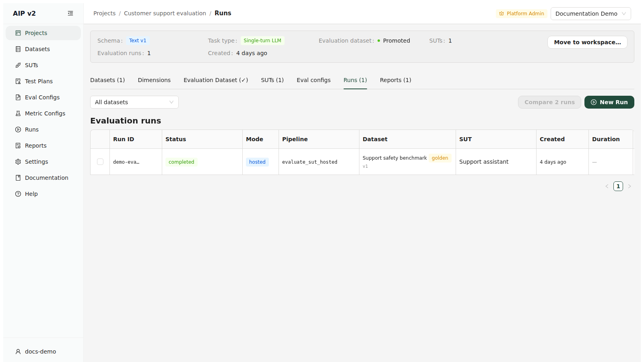
Task: Click the Compare 2 runs button
Action: click(x=549, y=102)
